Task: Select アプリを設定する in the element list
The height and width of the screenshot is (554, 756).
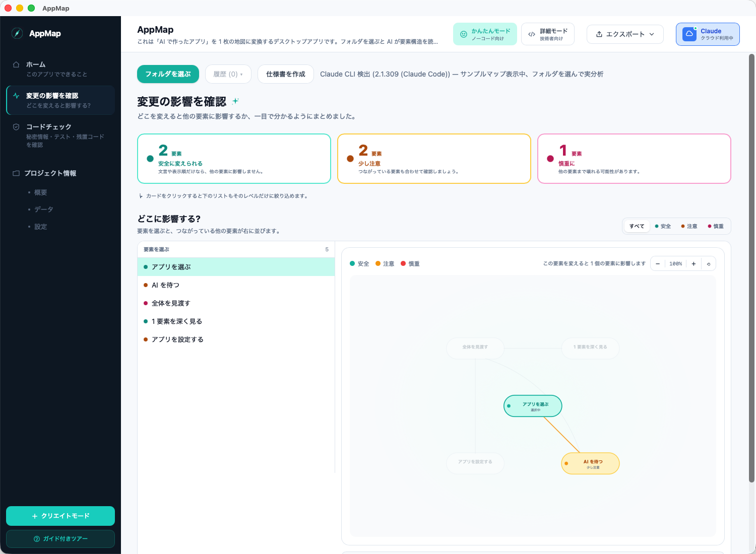Action: [x=236, y=339]
